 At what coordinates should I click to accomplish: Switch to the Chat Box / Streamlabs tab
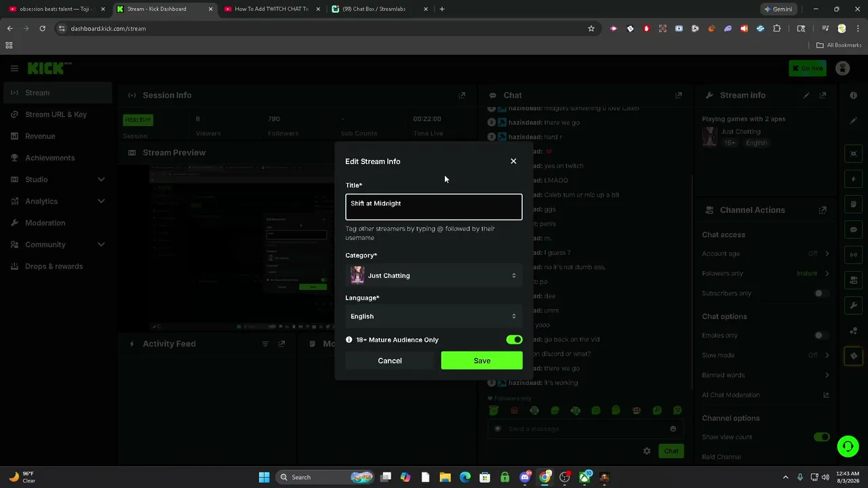point(379,9)
